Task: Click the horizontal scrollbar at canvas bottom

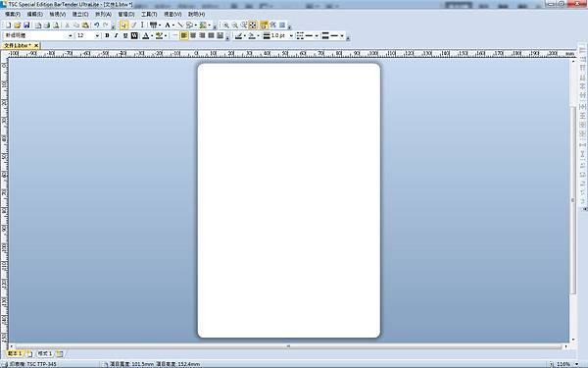Action: 288,346
